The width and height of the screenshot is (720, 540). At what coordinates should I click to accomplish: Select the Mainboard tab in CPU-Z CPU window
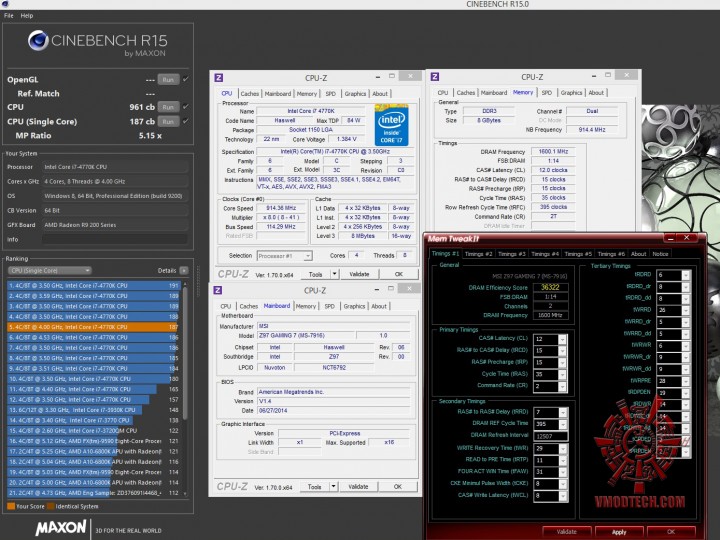tap(277, 94)
